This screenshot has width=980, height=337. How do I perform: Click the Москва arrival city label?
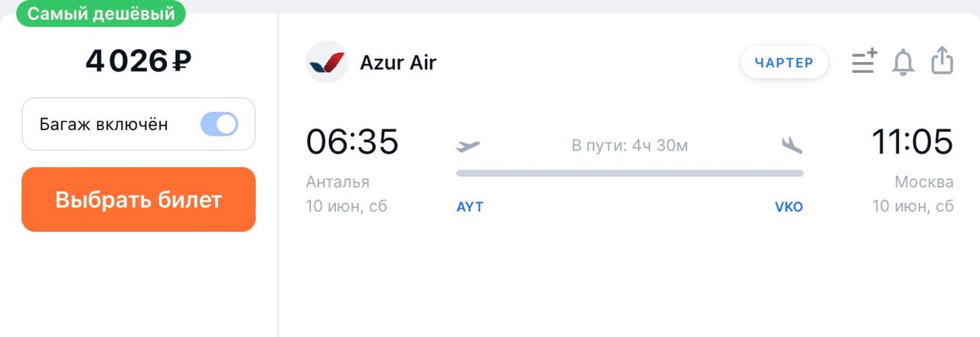(924, 182)
